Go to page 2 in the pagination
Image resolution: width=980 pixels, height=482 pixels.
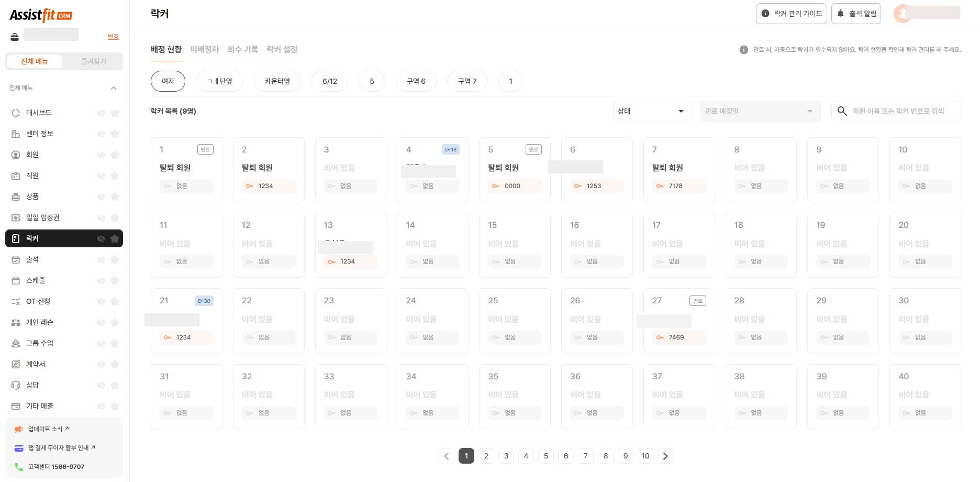(486, 456)
